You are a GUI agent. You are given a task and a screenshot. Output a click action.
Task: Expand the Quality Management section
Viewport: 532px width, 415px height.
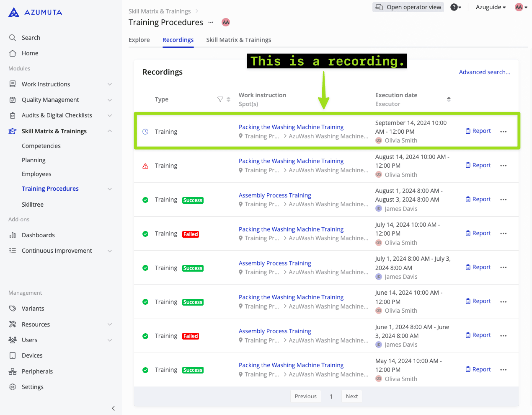click(110, 100)
